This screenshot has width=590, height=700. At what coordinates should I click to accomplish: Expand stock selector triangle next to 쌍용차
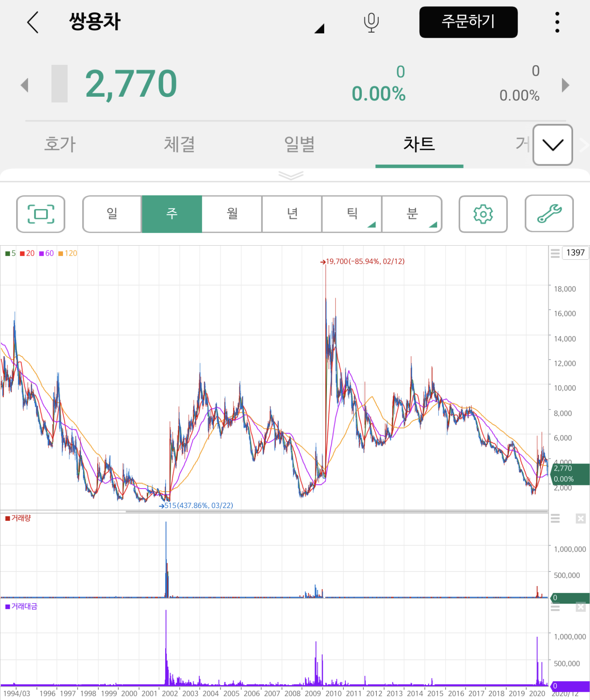(319, 28)
